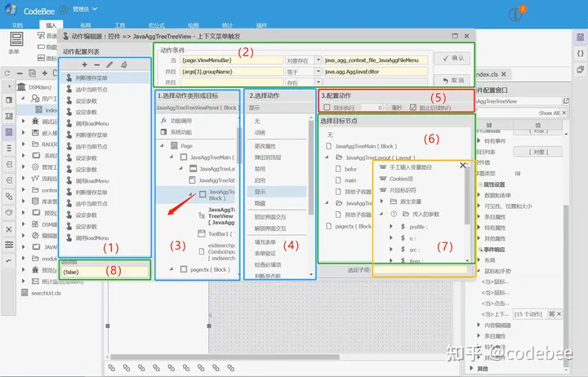This screenshot has height=377, width=588.
Task: Collapse the Page node in target tree
Action: (162, 145)
